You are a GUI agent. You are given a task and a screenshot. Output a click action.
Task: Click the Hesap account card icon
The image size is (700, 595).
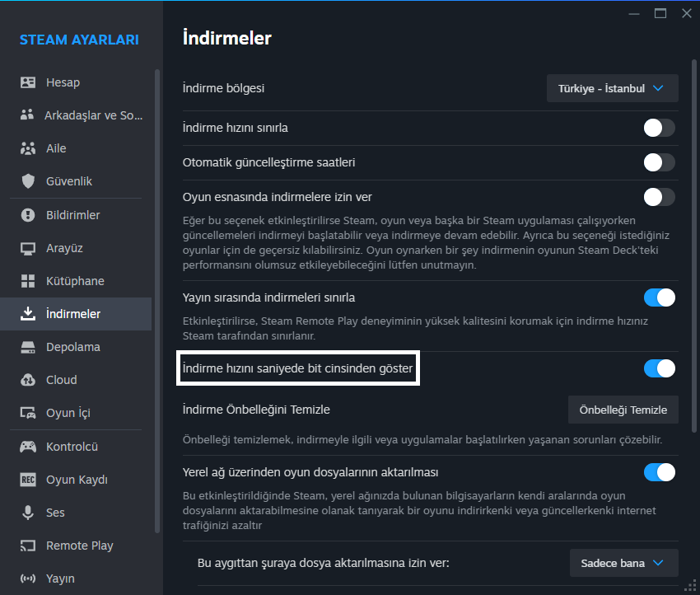coord(28,82)
